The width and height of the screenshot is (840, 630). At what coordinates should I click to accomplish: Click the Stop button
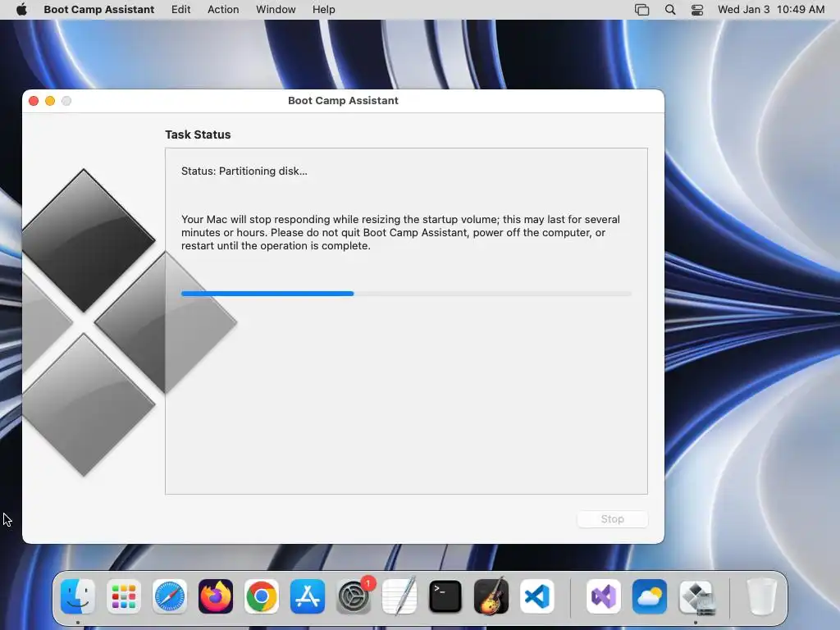click(612, 519)
